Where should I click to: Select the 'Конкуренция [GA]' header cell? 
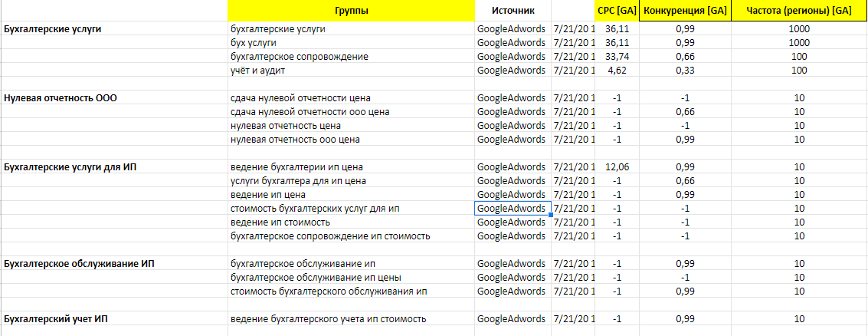[x=686, y=11]
